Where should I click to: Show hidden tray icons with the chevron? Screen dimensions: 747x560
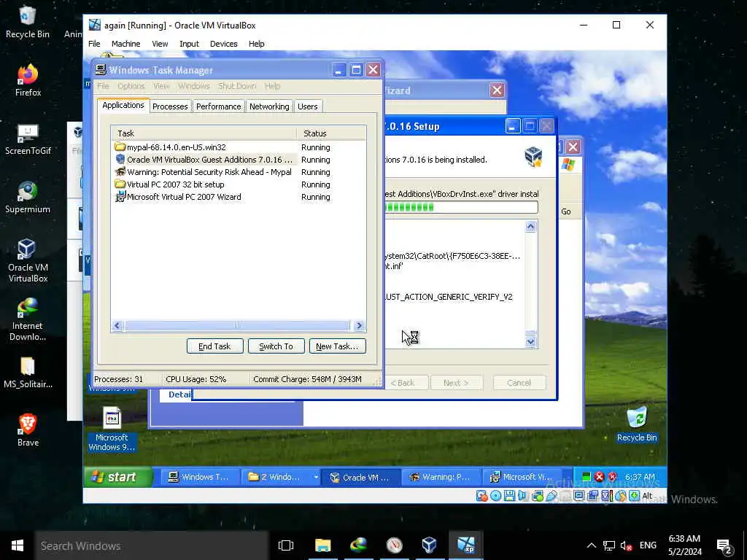(x=591, y=545)
